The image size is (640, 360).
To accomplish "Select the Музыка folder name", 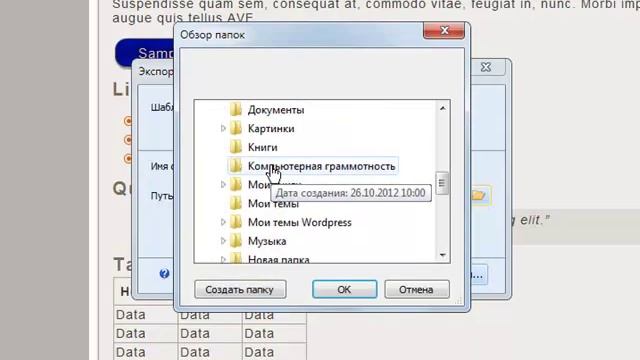I will (x=267, y=241).
